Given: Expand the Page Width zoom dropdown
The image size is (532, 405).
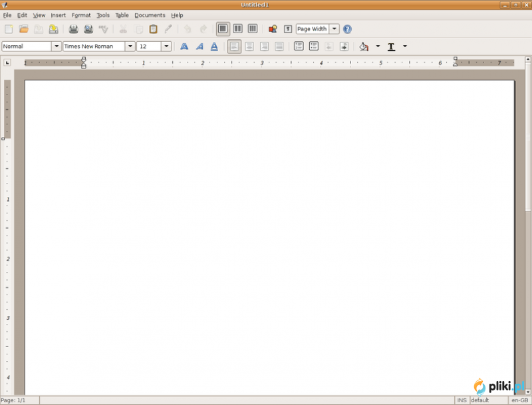Looking at the screenshot, I should click(x=334, y=29).
